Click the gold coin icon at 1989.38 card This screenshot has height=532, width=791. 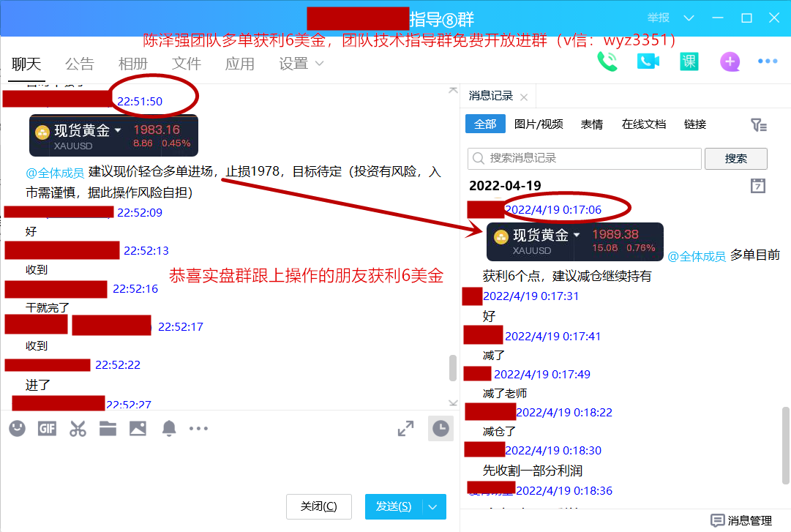(x=501, y=237)
